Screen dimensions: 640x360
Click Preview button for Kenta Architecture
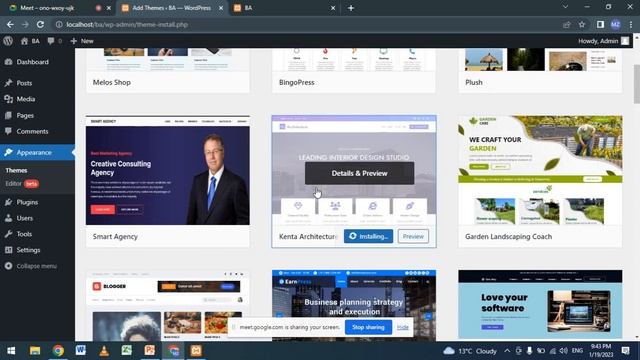click(413, 236)
